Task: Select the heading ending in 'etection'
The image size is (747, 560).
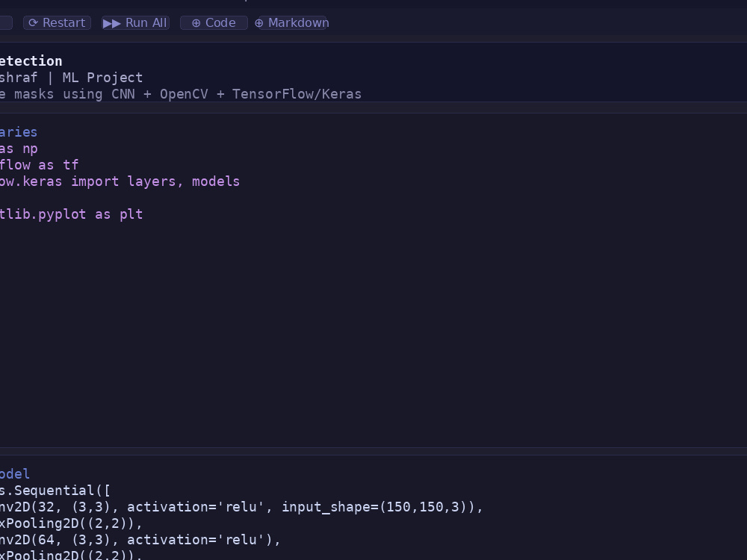Action: pos(31,61)
